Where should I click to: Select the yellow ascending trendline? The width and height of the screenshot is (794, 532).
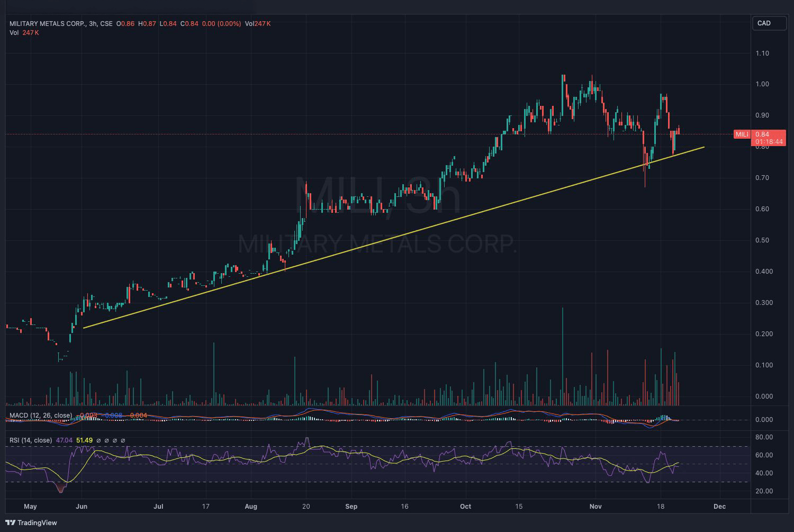point(394,238)
